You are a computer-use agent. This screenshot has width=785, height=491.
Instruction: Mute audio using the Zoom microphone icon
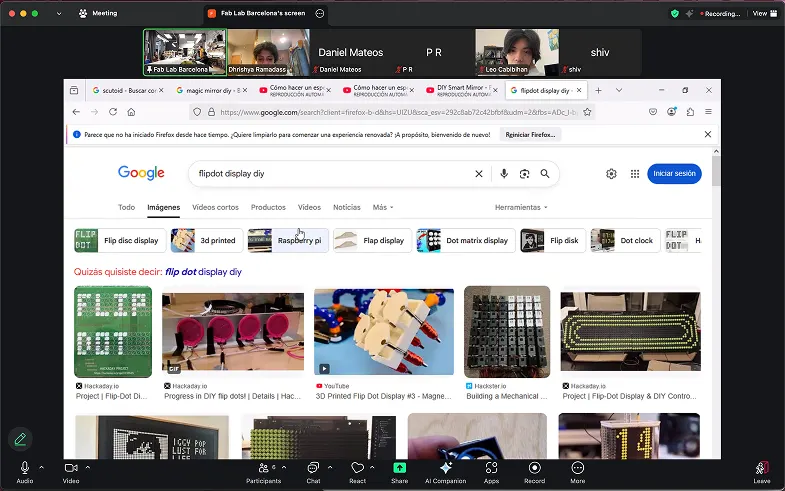point(25,468)
